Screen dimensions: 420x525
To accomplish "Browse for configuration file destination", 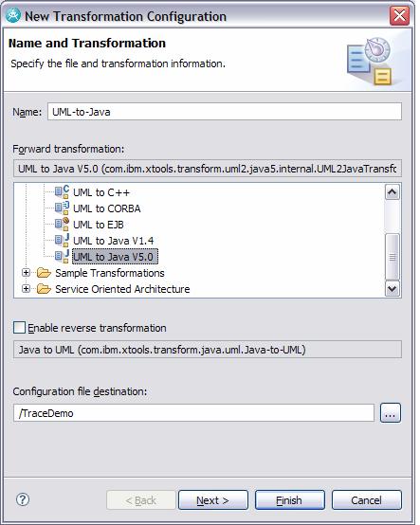I will click(x=391, y=413).
